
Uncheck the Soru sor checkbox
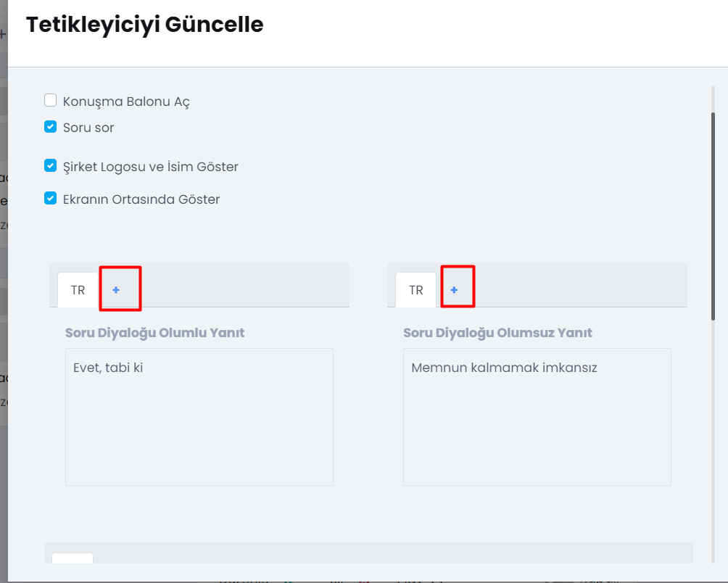click(51, 127)
